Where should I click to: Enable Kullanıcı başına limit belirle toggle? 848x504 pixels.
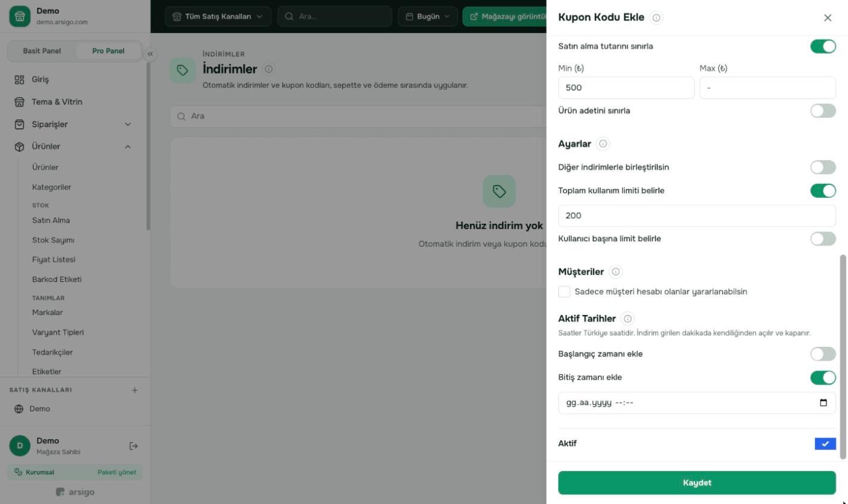pos(823,238)
